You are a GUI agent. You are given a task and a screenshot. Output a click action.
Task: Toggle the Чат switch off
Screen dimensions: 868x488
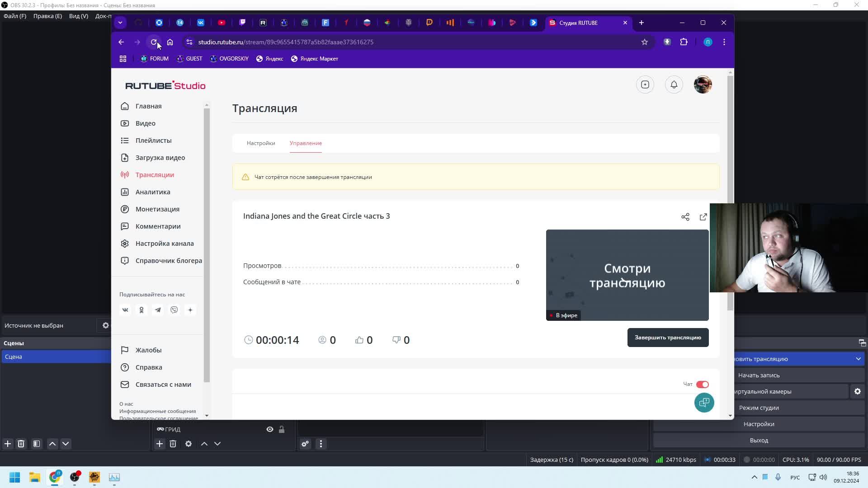pyautogui.click(x=702, y=385)
